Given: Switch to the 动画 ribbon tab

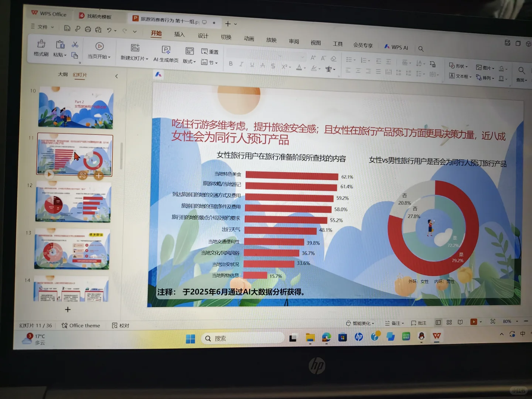Looking at the screenshot, I should pyautogui.click(x=249, y=38).
